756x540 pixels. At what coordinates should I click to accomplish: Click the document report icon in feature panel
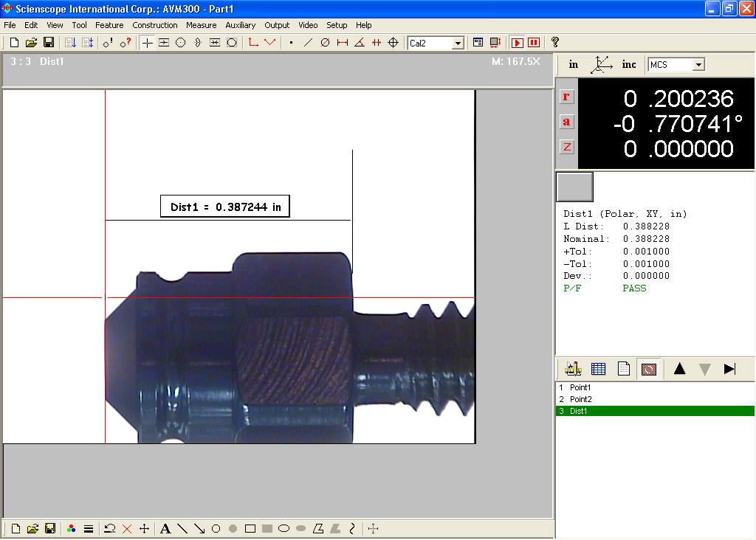623,369
